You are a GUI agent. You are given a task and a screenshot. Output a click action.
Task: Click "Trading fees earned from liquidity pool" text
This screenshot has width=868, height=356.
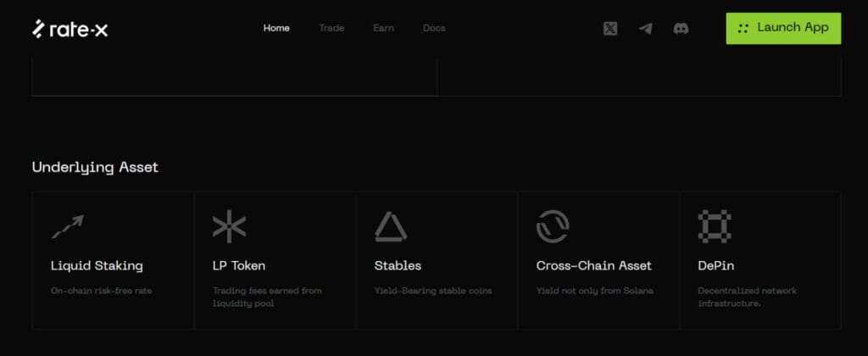tap(267, 298)
